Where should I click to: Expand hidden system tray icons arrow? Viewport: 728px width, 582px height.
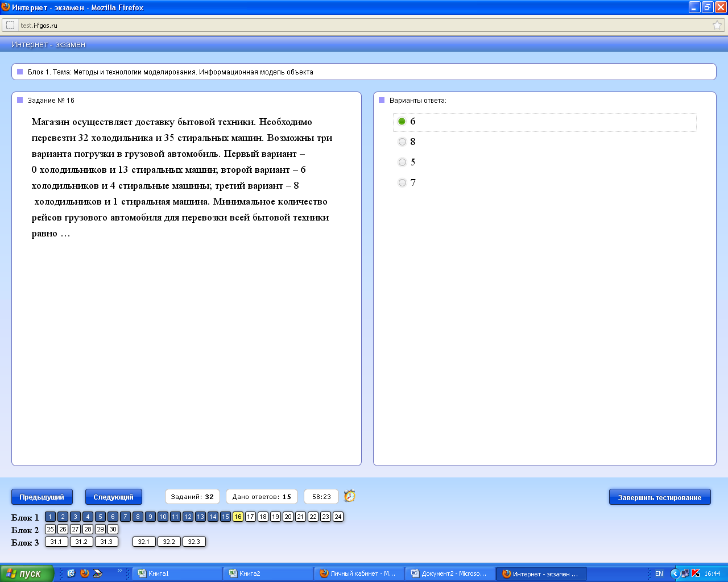coord(675,573)
